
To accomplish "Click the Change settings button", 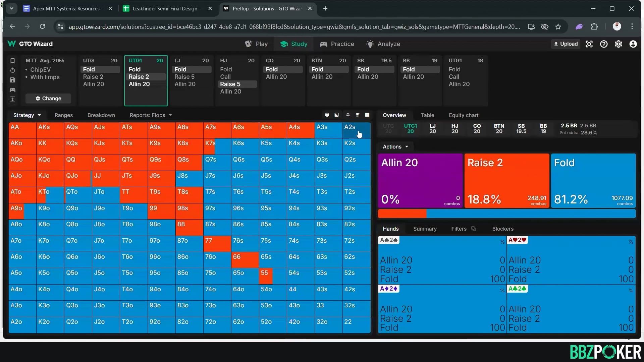I will click(x=48, y=98).
